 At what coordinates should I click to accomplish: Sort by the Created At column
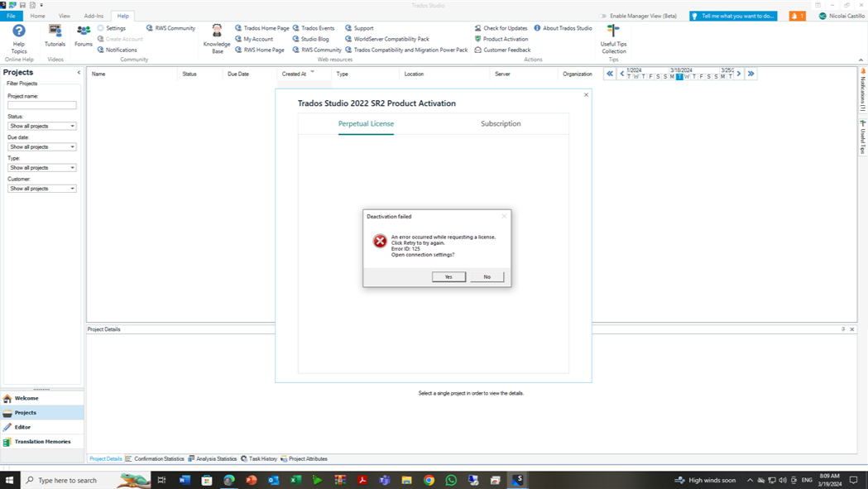[x=304, y=74]
